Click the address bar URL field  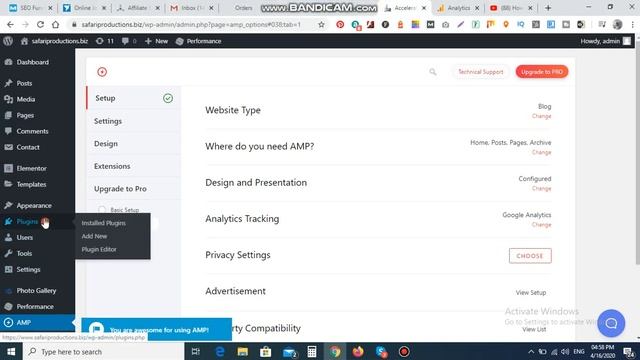[191, 24]
